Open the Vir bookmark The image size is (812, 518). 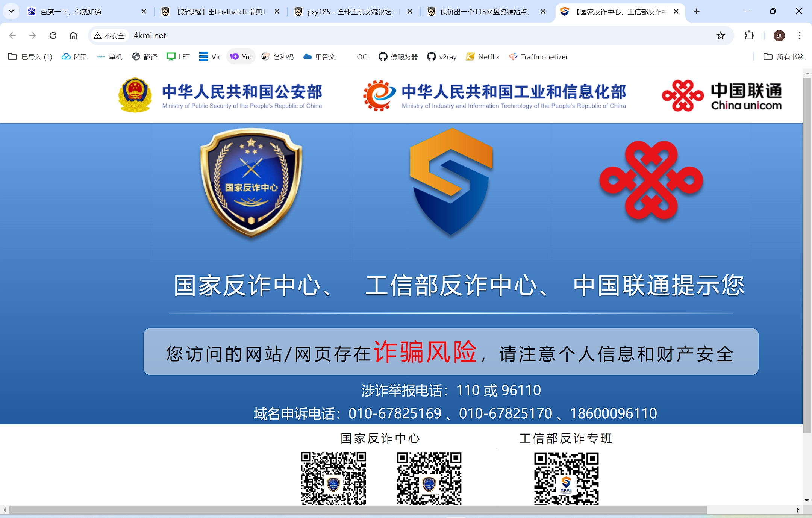(210, 57)
